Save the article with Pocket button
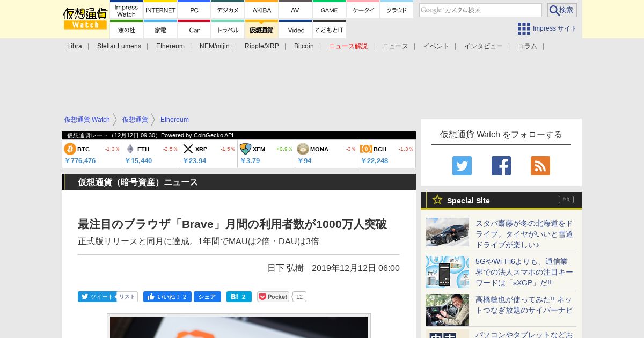Screen dimensions: 644x338 pos(273,297)
